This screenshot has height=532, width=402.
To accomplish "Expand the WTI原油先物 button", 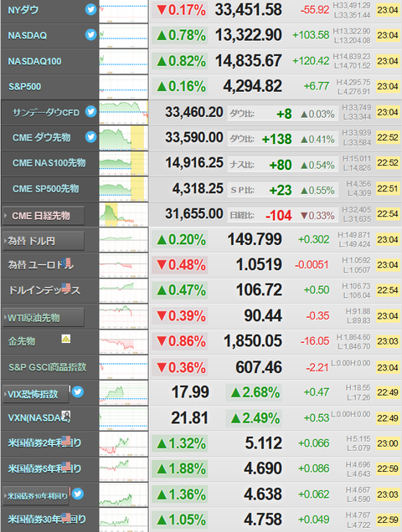I will click(44, 318).
